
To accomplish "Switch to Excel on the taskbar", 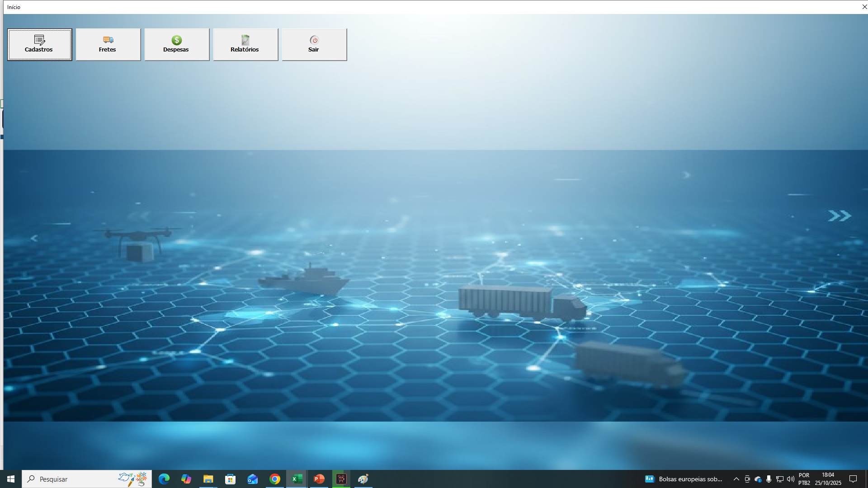I will 297,479.
